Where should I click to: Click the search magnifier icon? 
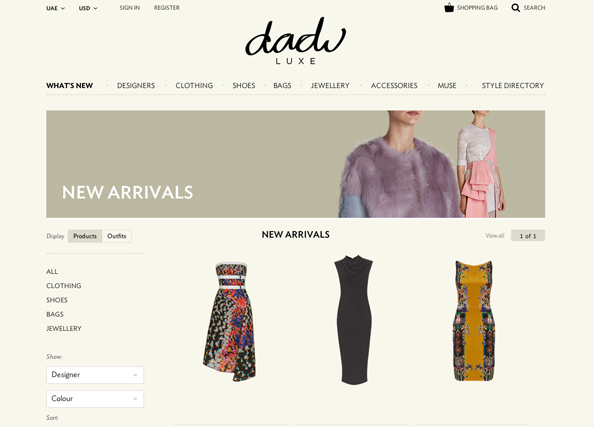tap(516, 8)
